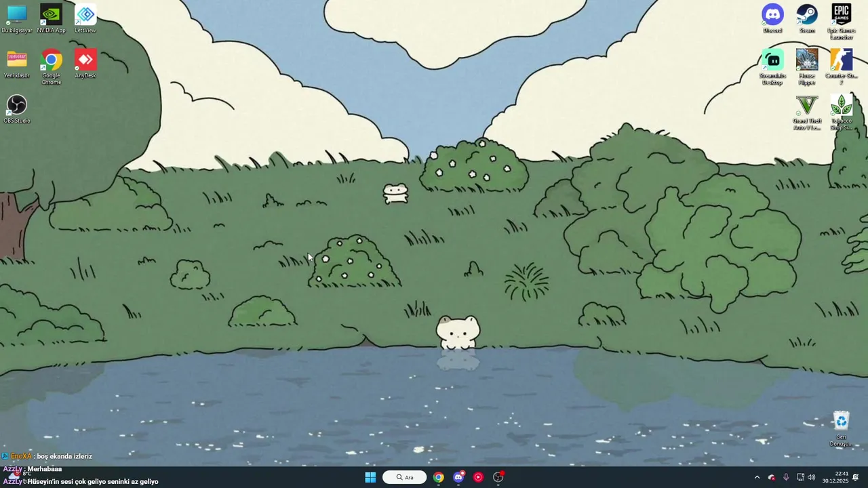868x488 pixels.
Task: Click the microphone icon in system tray
Action: point(786,477)
